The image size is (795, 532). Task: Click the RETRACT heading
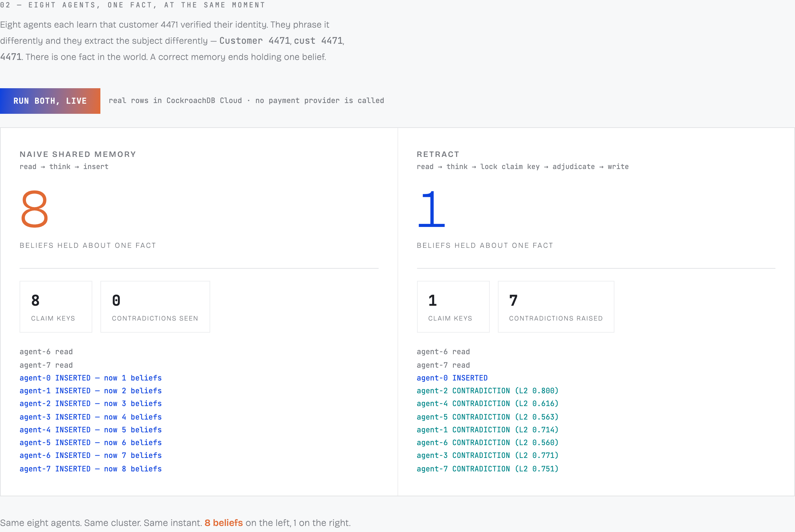click(x=438, y=154)
